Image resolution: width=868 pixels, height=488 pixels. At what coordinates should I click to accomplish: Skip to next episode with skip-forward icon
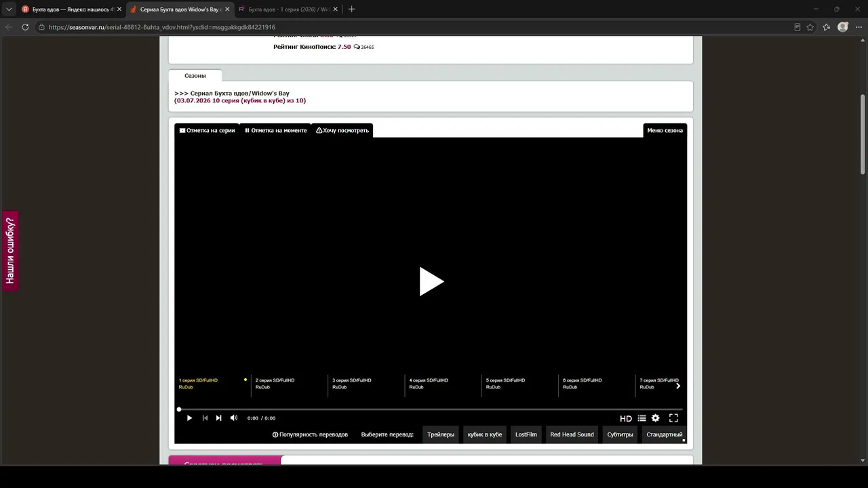click(218, 418)
